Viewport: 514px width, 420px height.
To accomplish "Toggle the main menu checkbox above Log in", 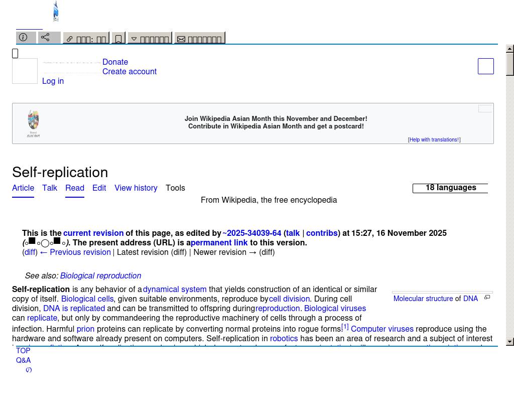I will click(x=15, y=54).
